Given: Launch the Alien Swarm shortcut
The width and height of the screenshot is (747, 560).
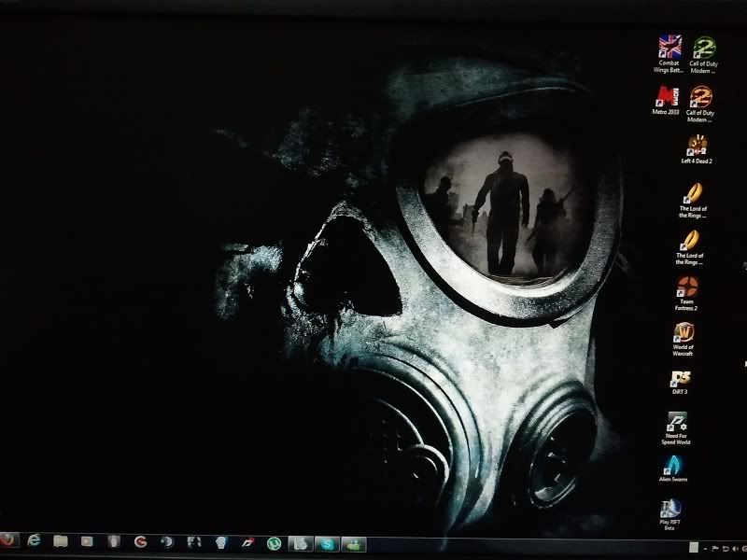Looking at the screenshot, I should (x=673, y=469).
